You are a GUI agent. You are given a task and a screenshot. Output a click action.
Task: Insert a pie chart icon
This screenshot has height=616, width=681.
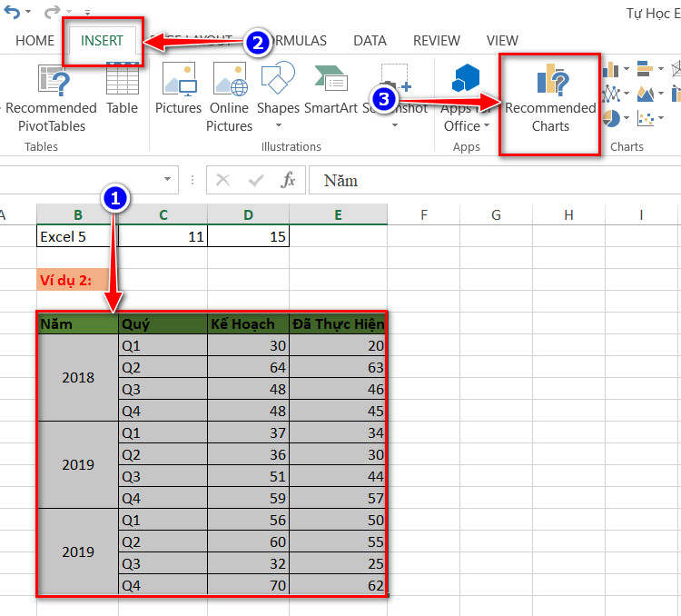611,118
